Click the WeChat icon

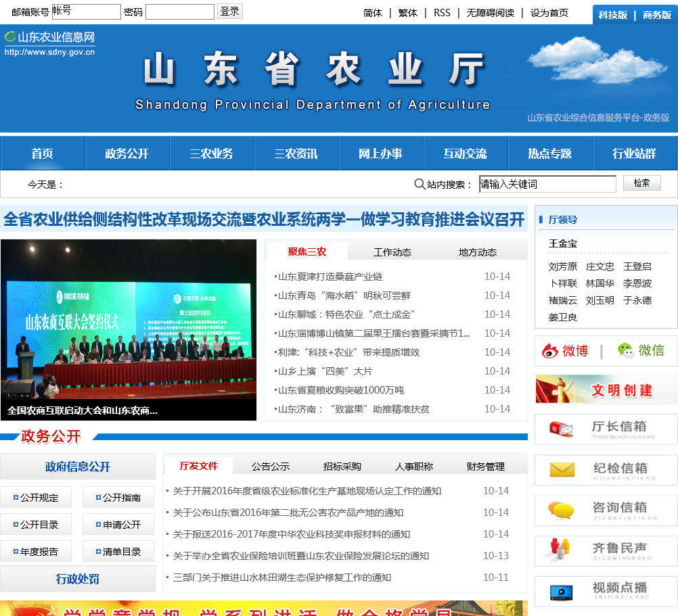point(625,350)
